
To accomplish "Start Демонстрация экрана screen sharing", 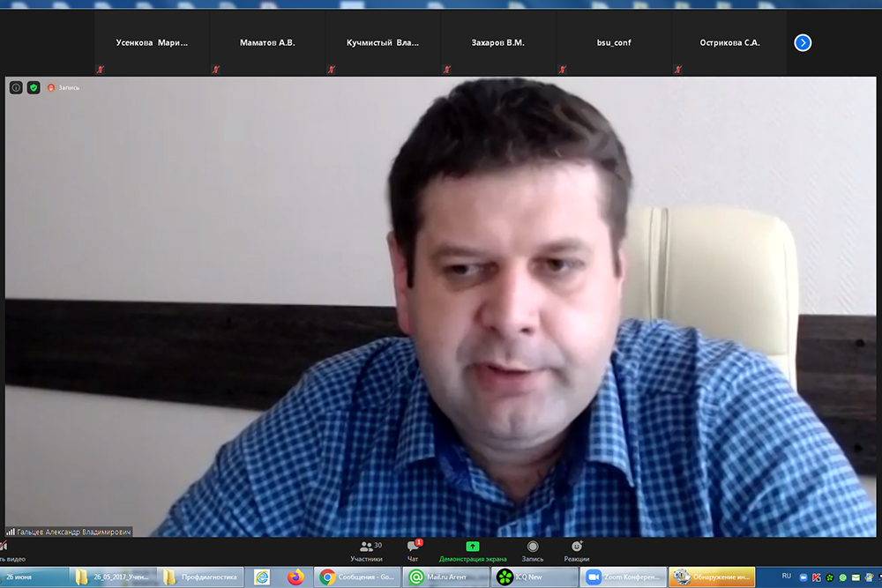I will coord(473,551).
